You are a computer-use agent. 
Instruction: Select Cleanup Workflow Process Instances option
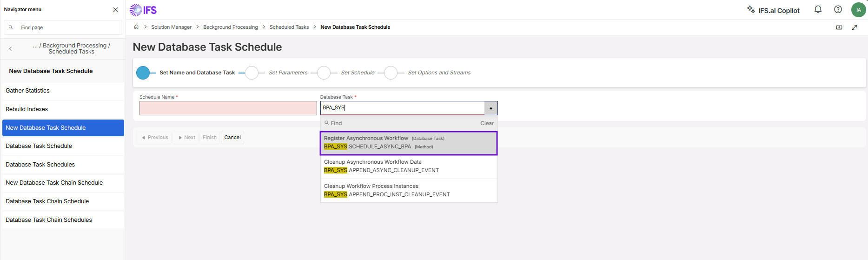(409, 191)
